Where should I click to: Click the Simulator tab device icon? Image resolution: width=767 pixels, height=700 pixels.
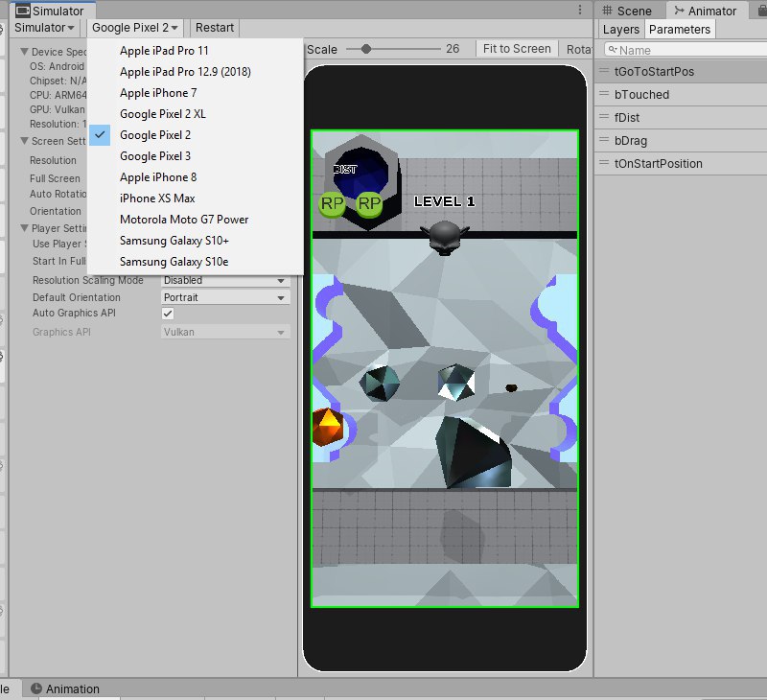pos(22,11)
